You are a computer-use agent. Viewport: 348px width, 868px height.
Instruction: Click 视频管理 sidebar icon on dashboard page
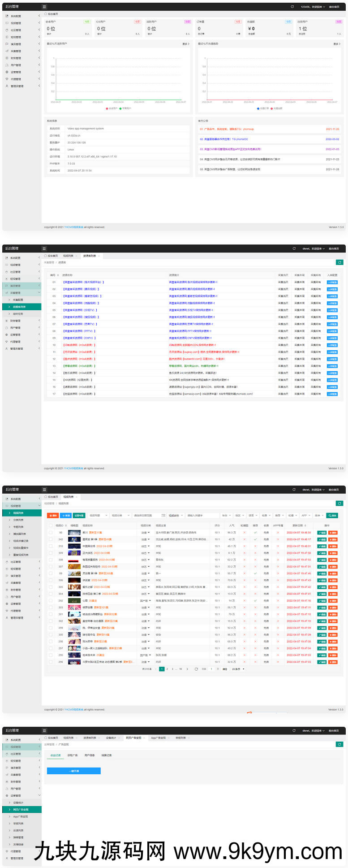click(x=7, y=23)
